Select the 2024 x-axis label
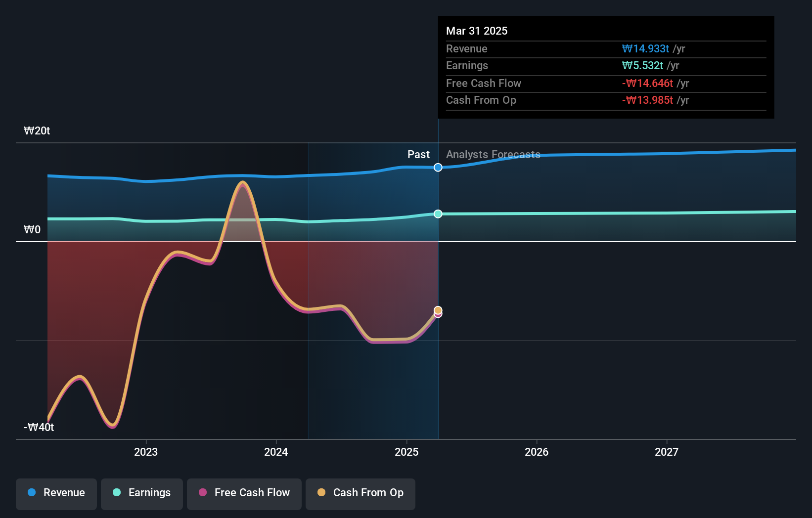 pyautogui.click(x=276, y=452)
